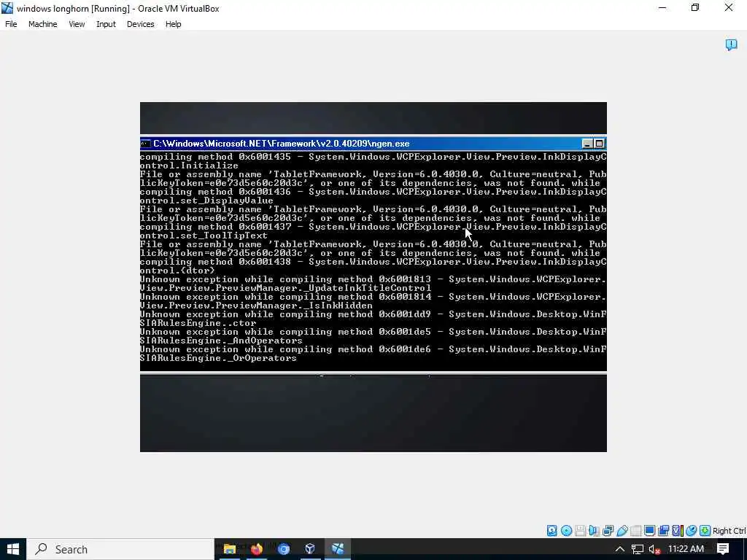Viewport: 747px width, 560px height.
Task: Open the blue Chromium browser taskbar icon
Action: coord(284,549)
